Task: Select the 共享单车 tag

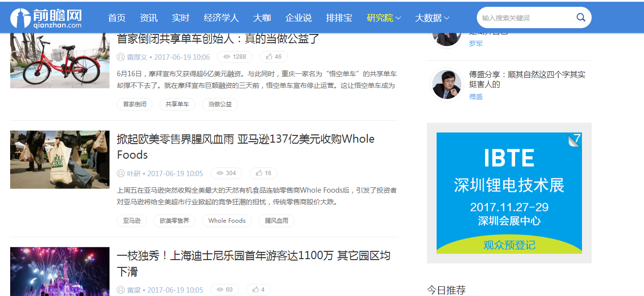Action: [x=177, y=104]
